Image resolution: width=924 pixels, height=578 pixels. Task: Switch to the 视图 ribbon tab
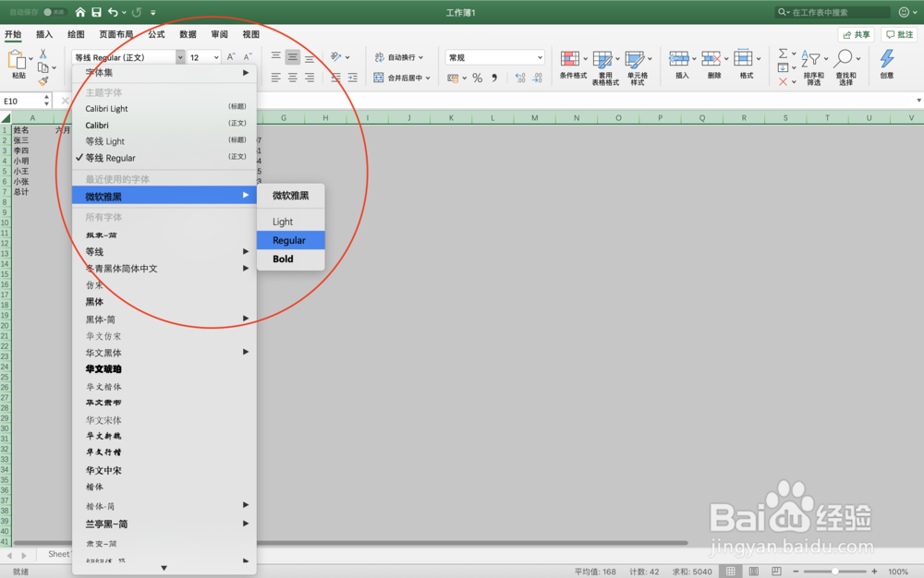tap(251, 34)
